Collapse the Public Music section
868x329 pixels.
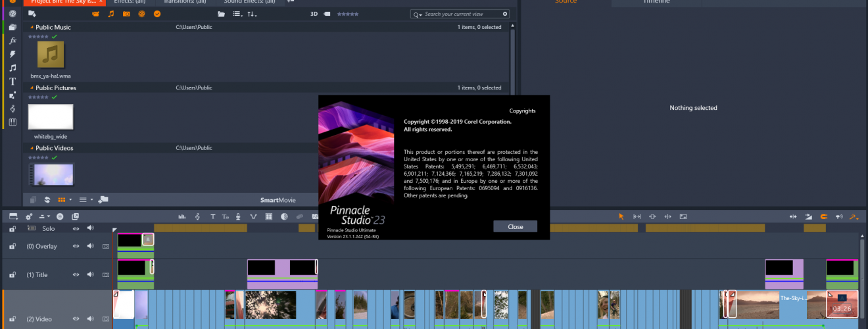[x=32, y=27]
